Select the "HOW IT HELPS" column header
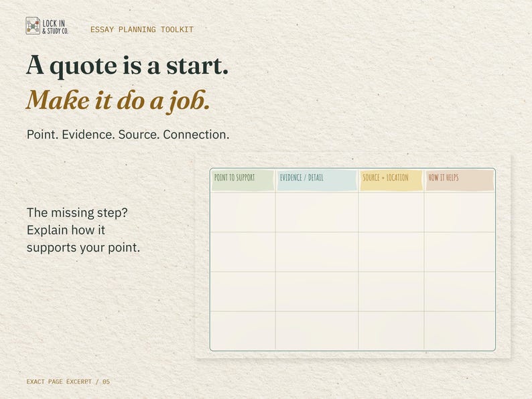The image size is (532, 399). pos(460,180)
